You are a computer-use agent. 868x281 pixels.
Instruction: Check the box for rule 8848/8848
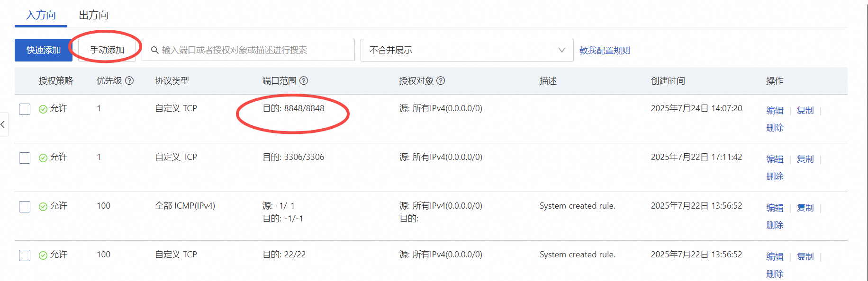pyautogui.click(x=25, y=109)
